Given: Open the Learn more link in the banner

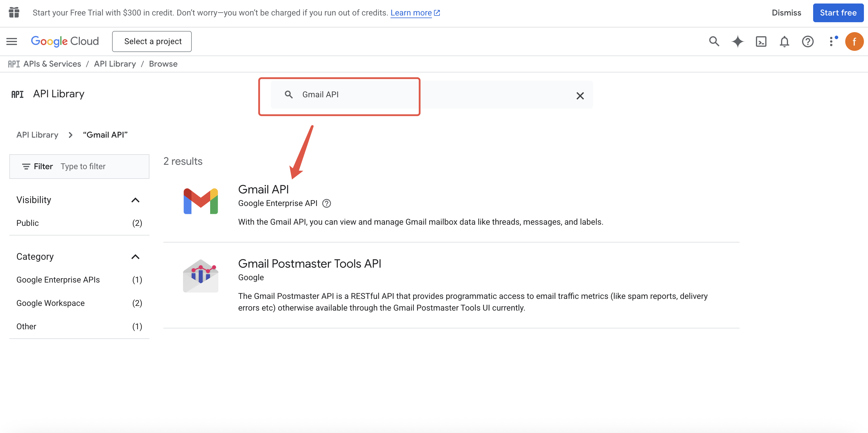Looking at the screenshot, I should coord(415,13).
